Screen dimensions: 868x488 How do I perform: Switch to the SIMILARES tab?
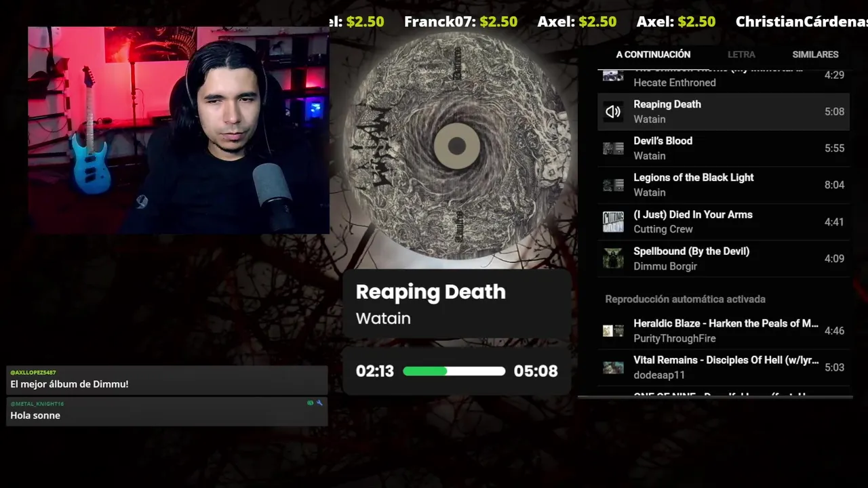(815, 54)
